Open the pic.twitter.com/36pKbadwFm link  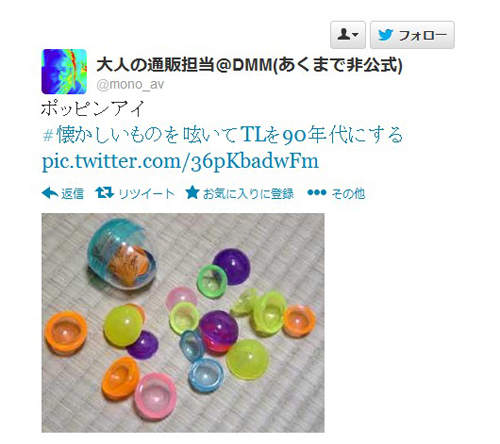coord(180,161)
